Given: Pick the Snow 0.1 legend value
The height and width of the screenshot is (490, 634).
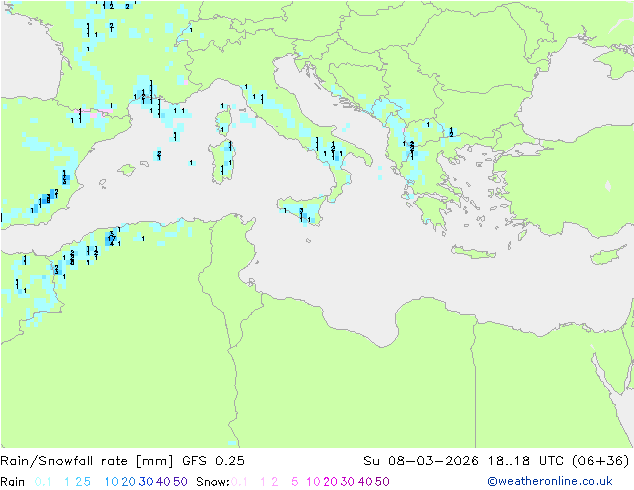Looking at the screenshot, I should point(239,482).
